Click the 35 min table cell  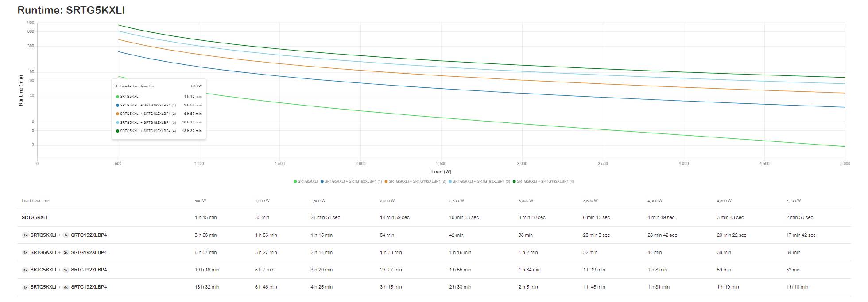pyautogui.click(x=262, y=217)
